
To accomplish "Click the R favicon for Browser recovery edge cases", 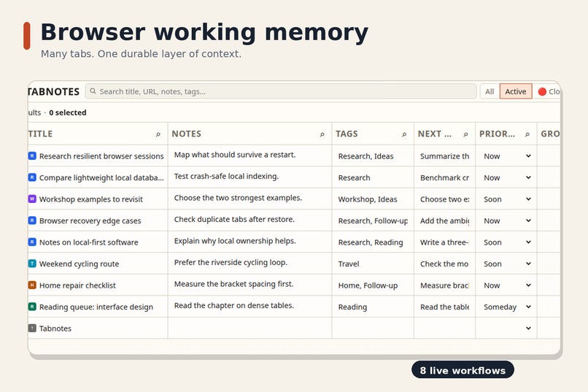I will coord(32,220).
